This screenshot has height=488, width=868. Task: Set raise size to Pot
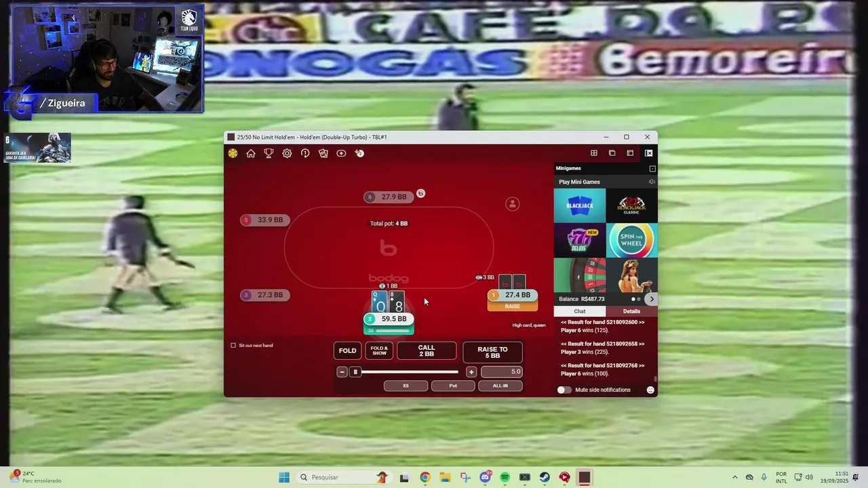(453, 386)
